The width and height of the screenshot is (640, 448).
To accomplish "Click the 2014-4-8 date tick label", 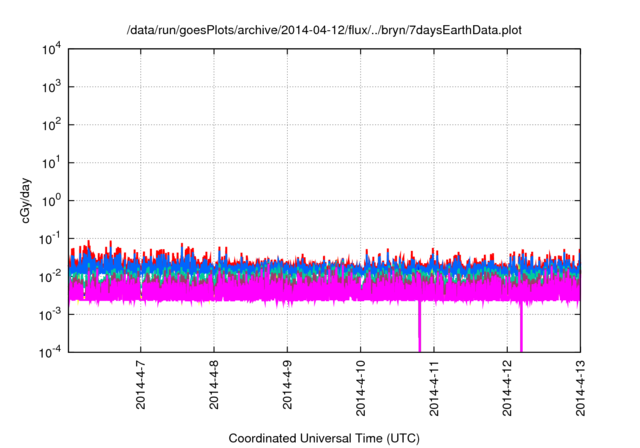I will tap(214, 385).
